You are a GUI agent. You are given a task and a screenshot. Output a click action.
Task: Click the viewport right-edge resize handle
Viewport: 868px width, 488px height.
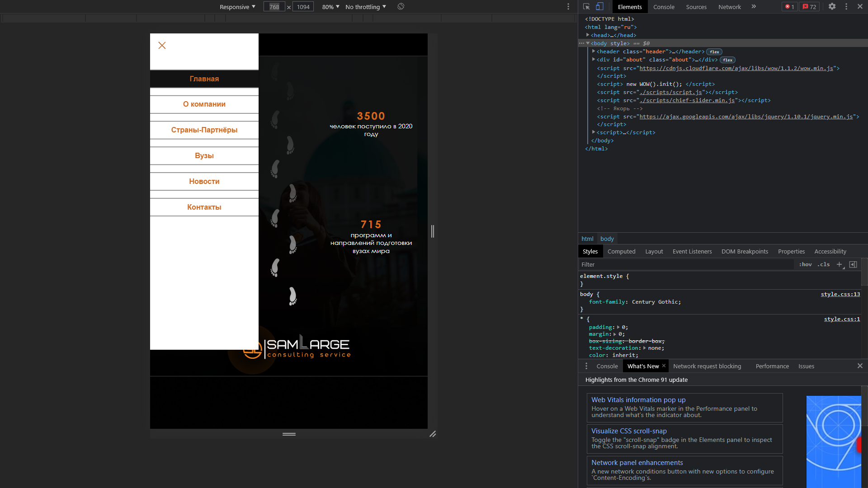(x=433, y=231)
